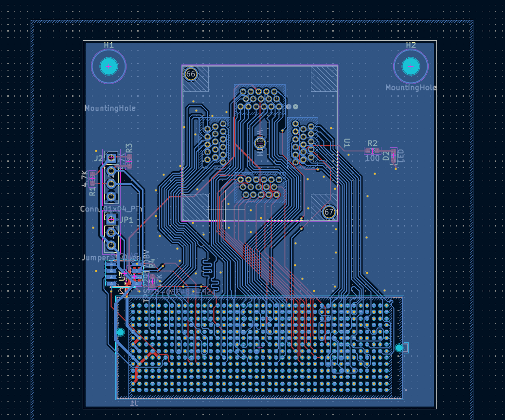The image size is (505, 420).
Task: Select pin 4 round pad of J2
Action: coord(111,197)
